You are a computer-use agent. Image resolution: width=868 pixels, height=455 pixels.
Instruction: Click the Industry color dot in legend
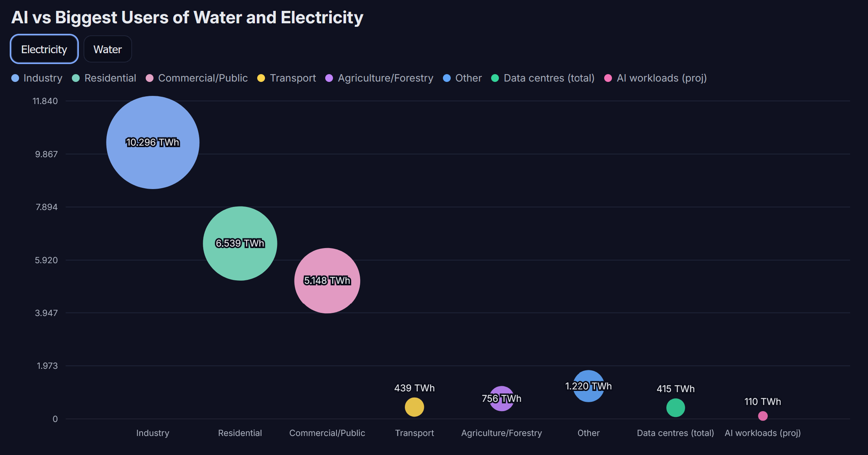[15, 78]
